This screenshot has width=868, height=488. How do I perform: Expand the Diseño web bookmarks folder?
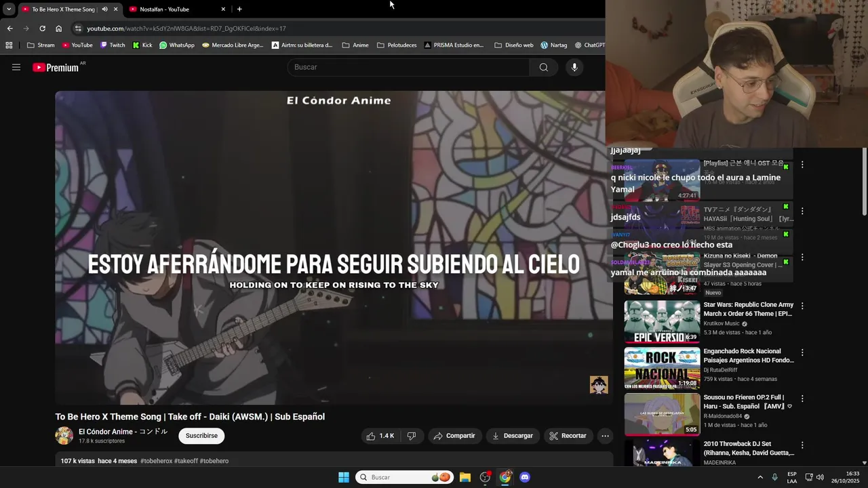pyautogui.click(x=514, y=45)
